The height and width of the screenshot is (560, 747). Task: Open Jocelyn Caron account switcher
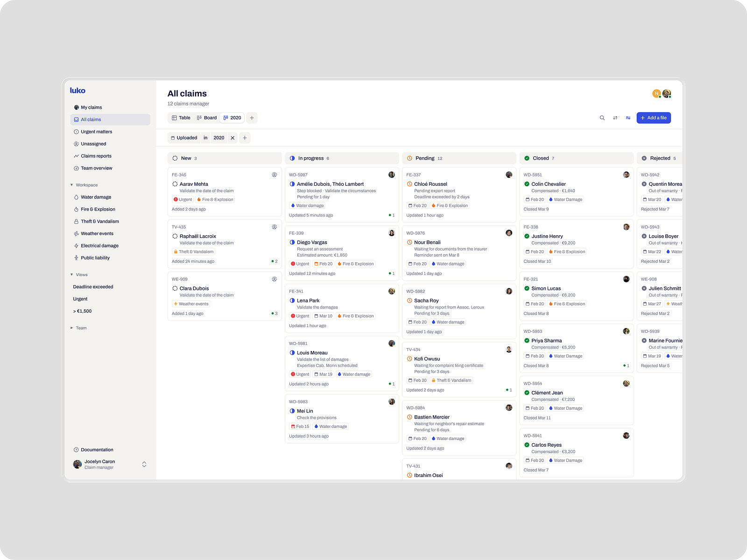pos(144,464)
